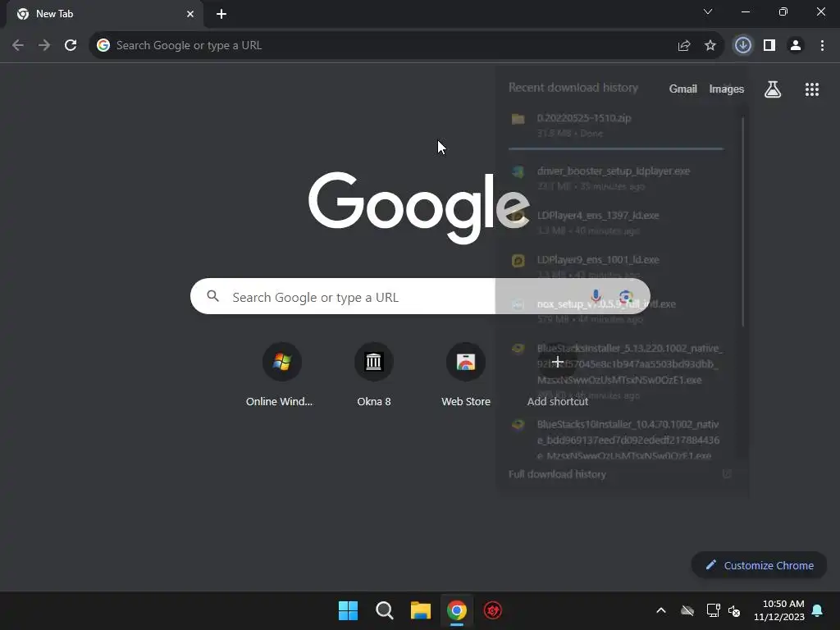Select the New Tab tab

click(104, 14)
